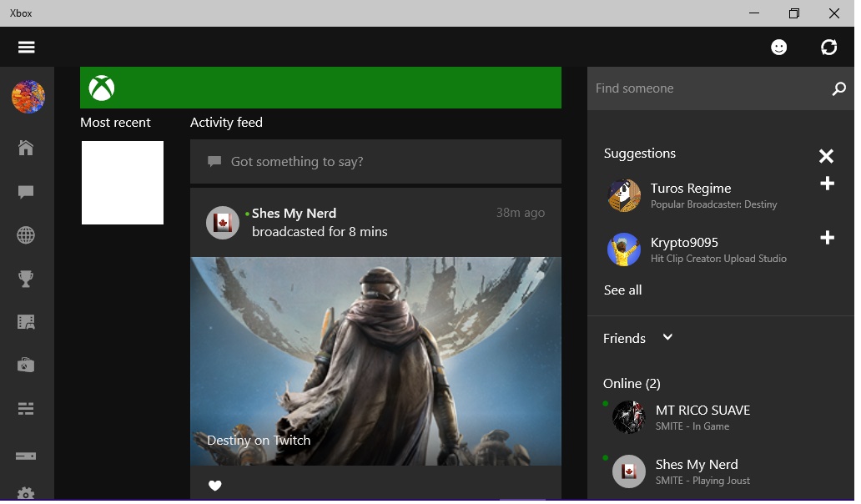Click Popular Broadcaster: Destiny subtitle
The height and width of the screenshot is (504, 861).
click(714, 204)
